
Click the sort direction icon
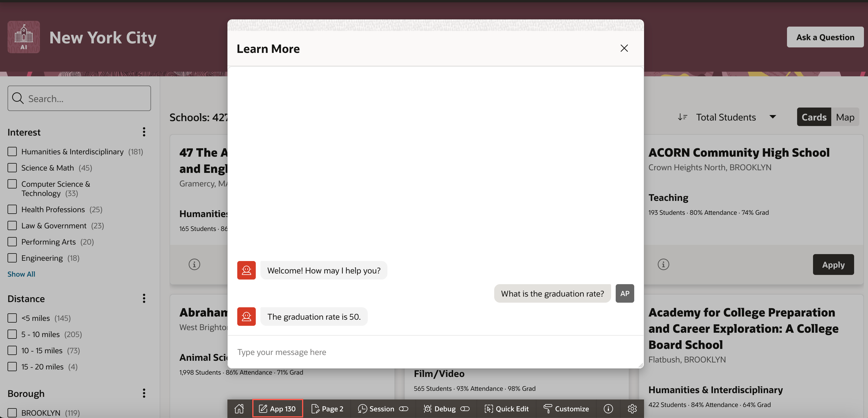tap(682, 117)
